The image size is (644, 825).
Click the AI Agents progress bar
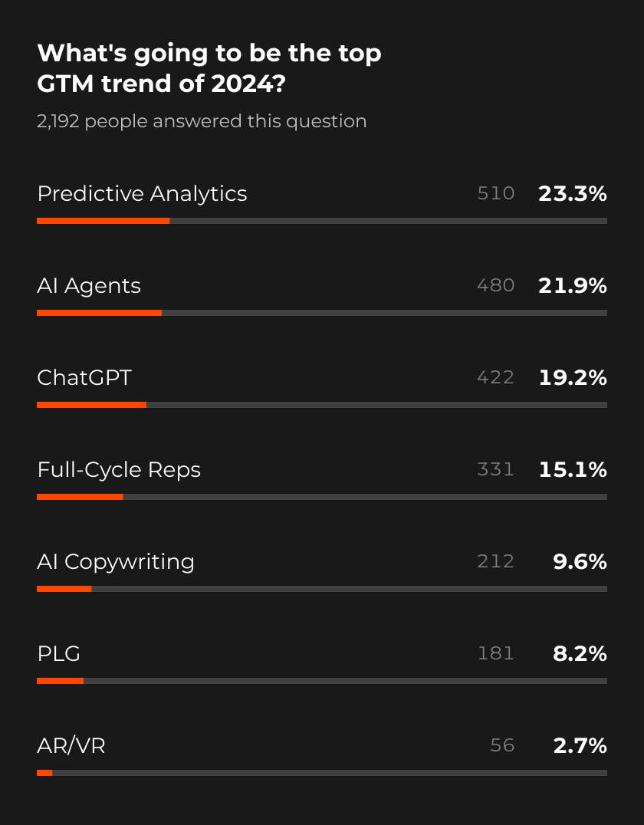click(322, 313)
